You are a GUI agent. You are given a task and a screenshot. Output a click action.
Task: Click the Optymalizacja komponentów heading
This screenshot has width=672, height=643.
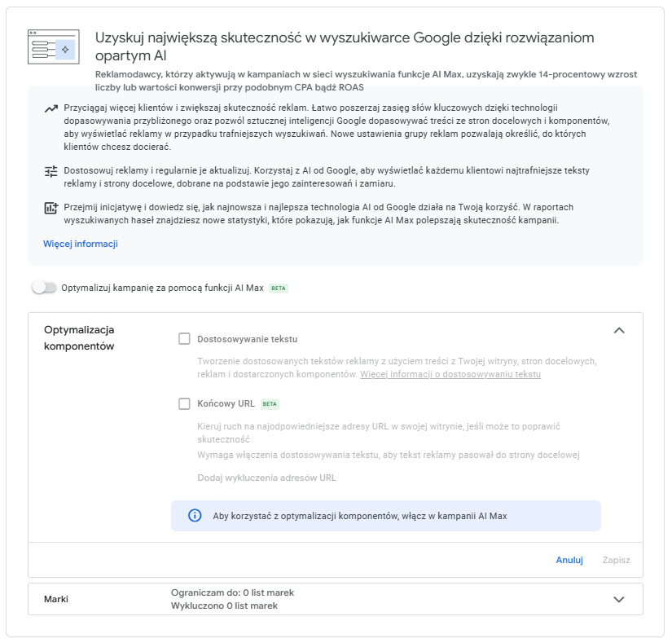(x=79, y=337)
